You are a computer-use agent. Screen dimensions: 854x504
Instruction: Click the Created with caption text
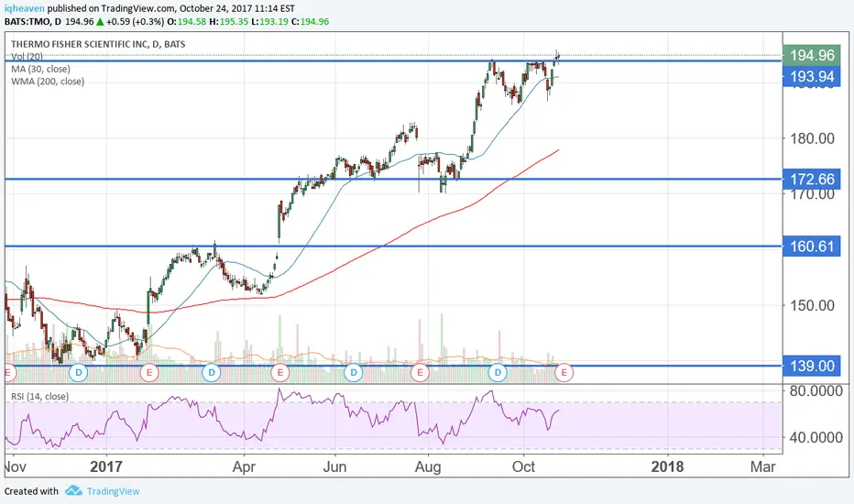point(31,491)
